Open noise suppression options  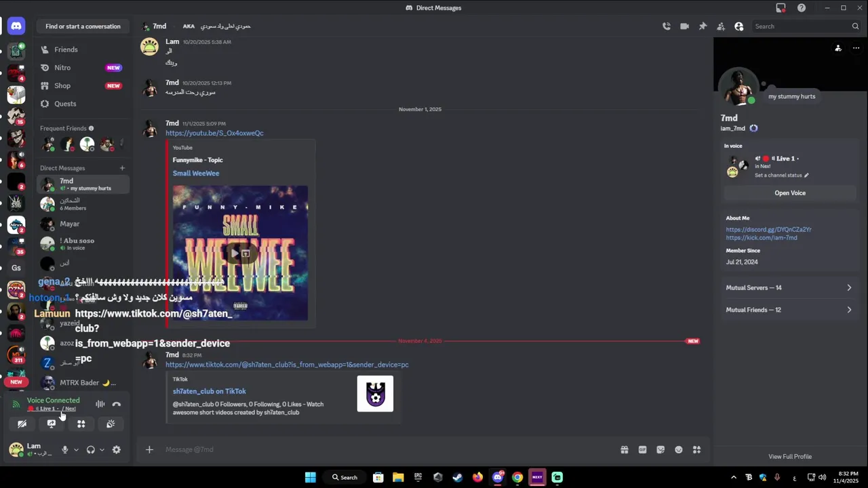click(100, 404)
